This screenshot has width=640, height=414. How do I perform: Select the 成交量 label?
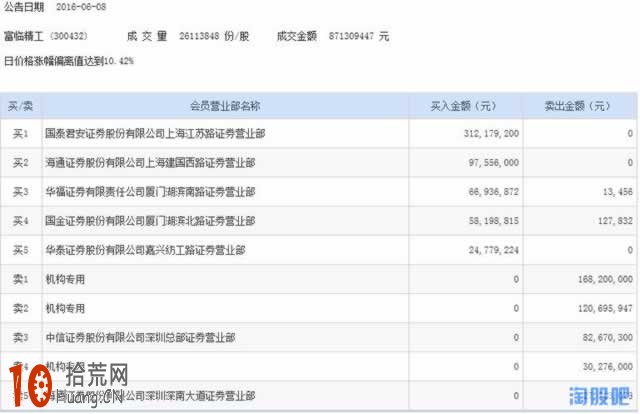coord(147,36)
